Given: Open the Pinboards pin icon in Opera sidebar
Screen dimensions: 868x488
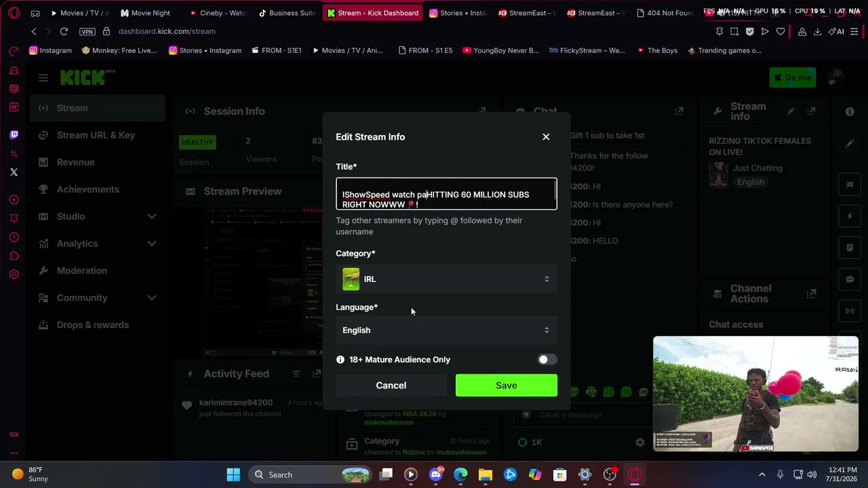Looking at the screenshot, I should tap(14, 218).
